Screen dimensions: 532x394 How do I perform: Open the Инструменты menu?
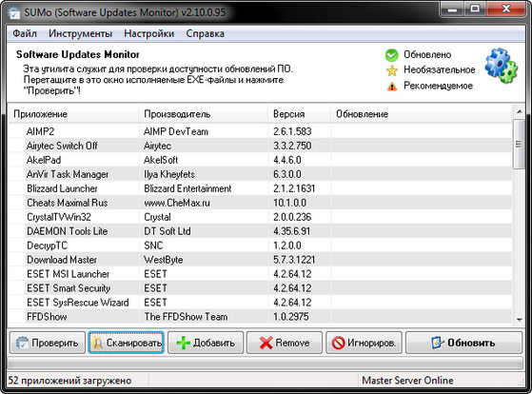tap(80, 33)
